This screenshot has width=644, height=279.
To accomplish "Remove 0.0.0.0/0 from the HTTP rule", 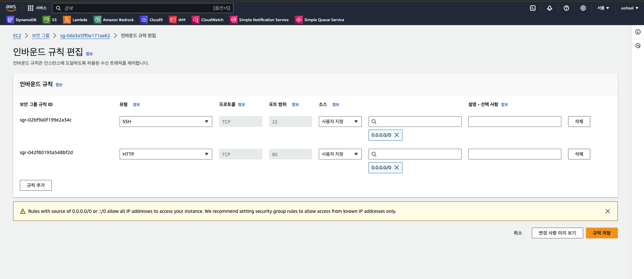I will click(397, 168).
